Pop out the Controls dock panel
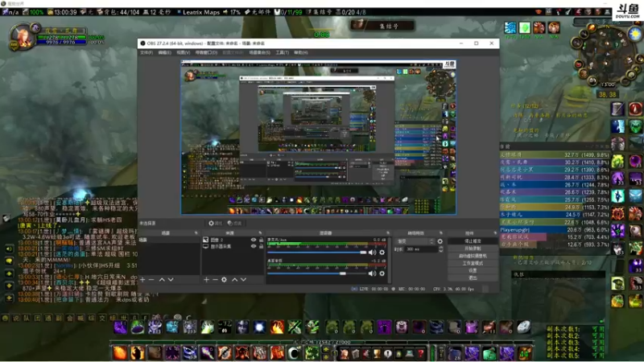644x362 pixels. pyautogui.click(x=494, y=232)
